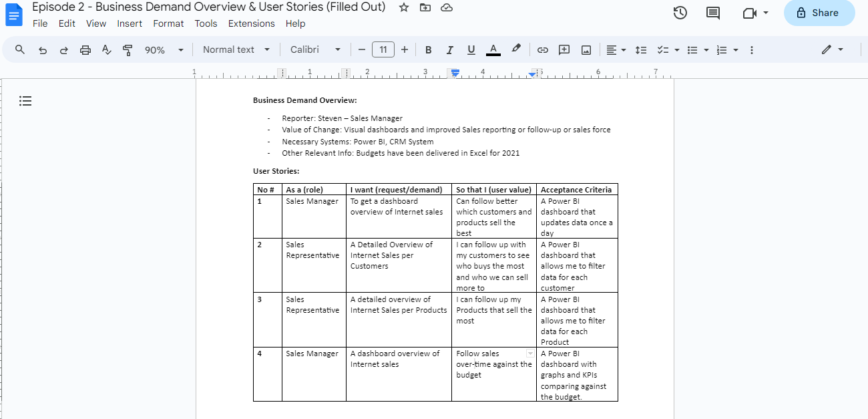Click the spelling and grammar check icon
The height and width of the screenshot is (419, 868).
click(x=106, y=50)
